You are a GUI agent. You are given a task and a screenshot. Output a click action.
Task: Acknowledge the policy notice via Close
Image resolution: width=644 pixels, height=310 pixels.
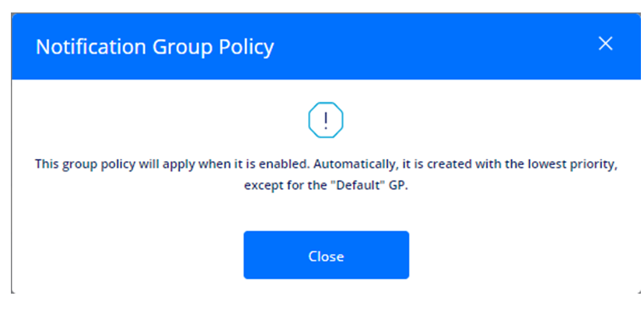326,255
